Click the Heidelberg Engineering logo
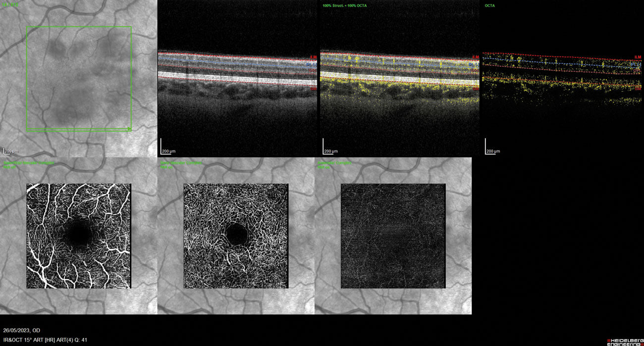The image size is (644, 346). point(625,341)
